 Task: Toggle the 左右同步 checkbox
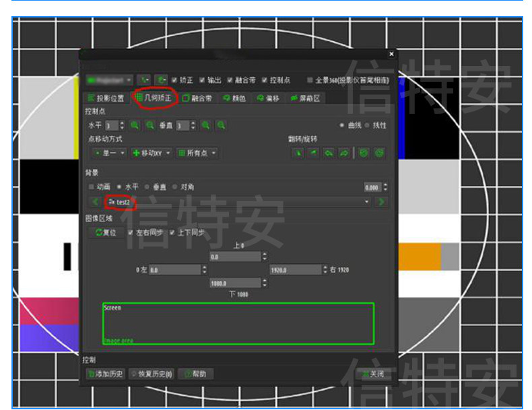click(x=130, y=233)
